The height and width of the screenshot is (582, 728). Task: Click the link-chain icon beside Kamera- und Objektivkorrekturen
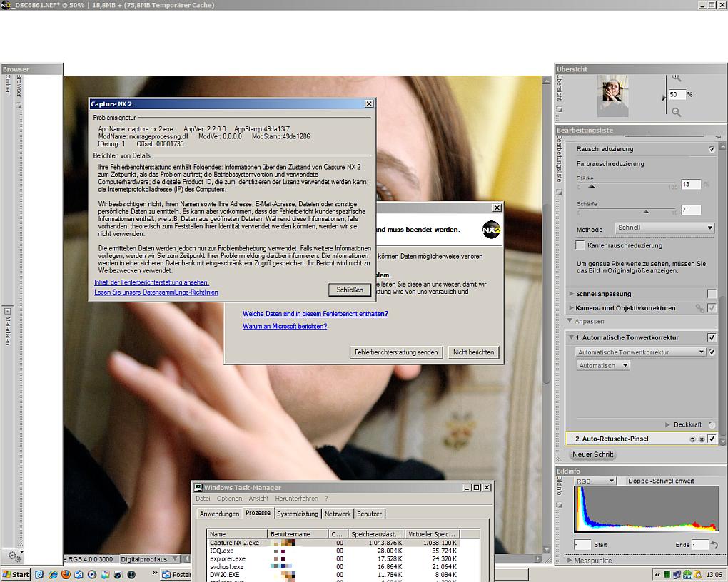point(699,307)
